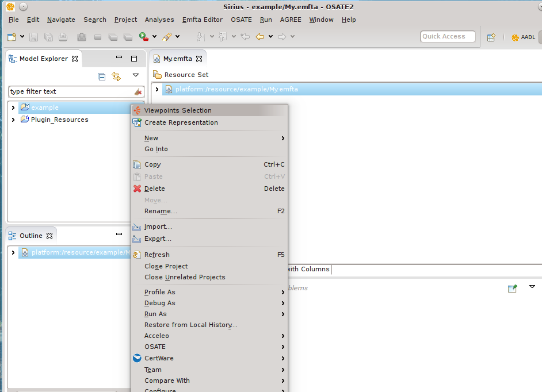This screenshot has width=542, height=392.
Task: Open the File menu
Action: pos(13,20)
